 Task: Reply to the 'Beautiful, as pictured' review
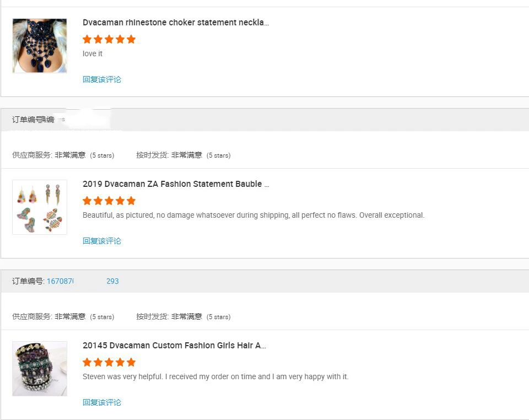(102, 241)
